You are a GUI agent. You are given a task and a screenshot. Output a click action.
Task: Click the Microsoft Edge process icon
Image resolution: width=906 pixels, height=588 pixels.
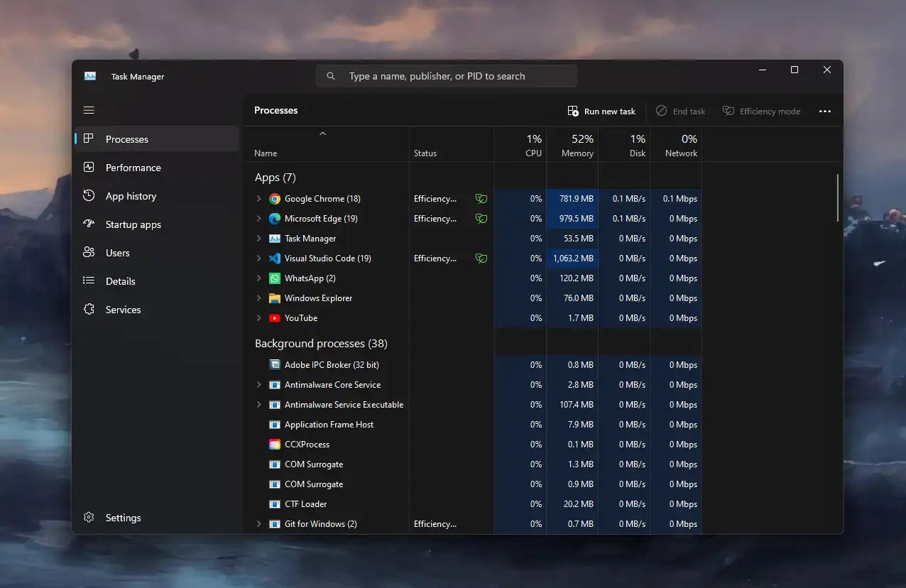275,219
